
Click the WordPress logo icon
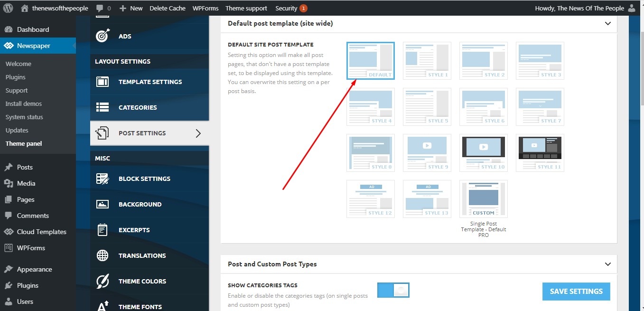tap(8, 8)
